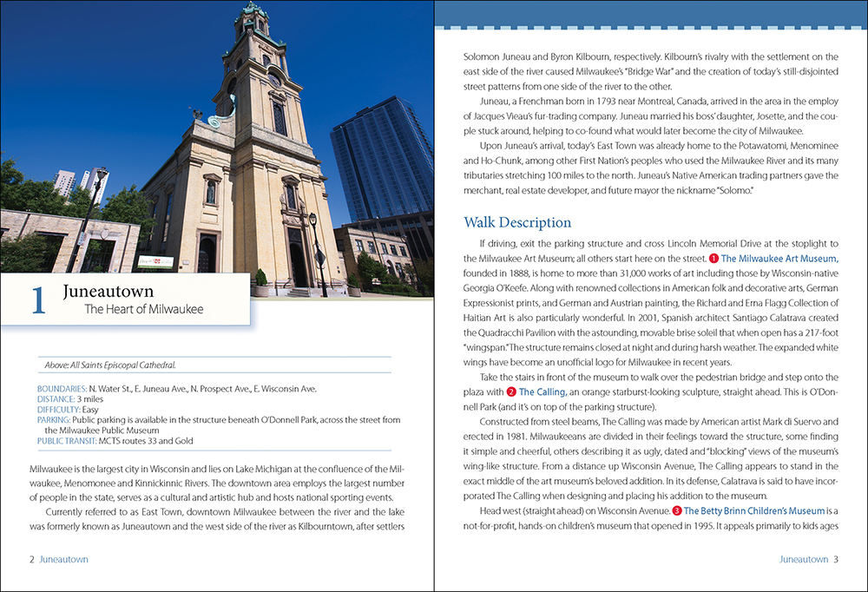Click the blue dashed header band

(x=651, y=15)
